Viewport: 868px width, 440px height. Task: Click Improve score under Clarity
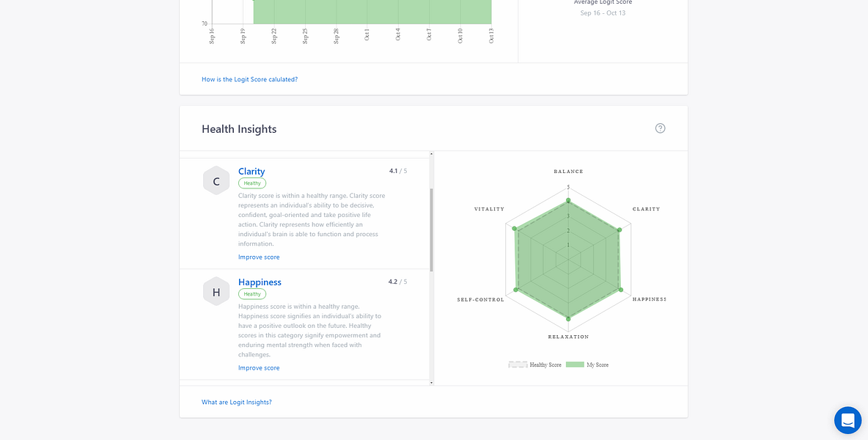click(259, 257)
